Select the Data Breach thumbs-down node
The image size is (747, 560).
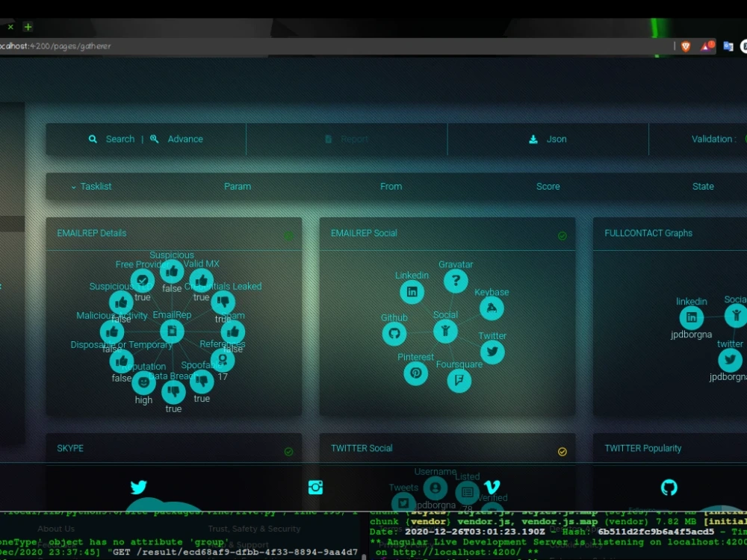(x=173, y=392)
